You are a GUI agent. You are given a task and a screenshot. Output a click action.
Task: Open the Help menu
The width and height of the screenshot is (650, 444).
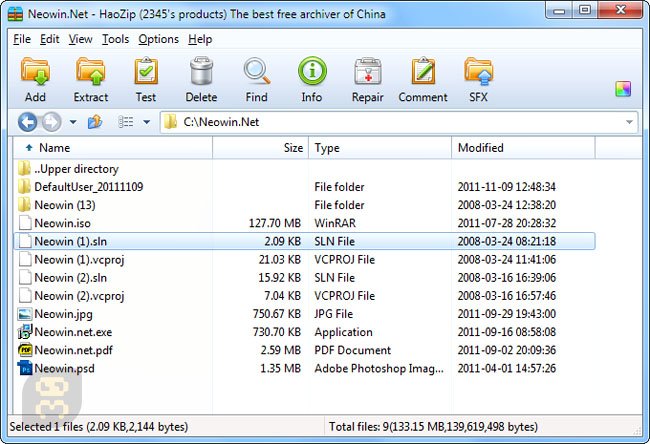pos(200,39)
